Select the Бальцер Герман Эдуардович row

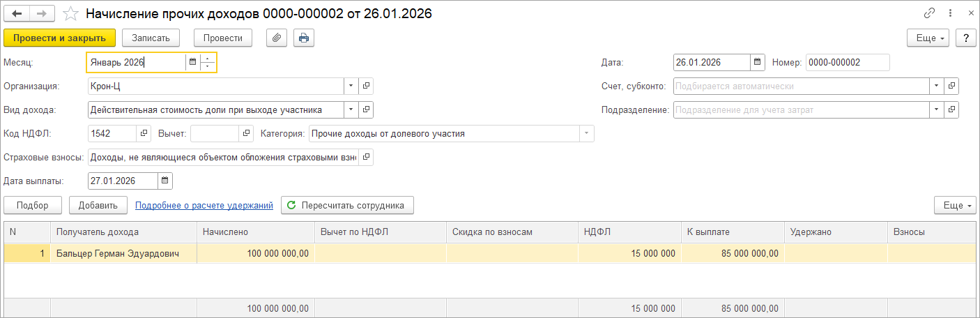(117, 254)
